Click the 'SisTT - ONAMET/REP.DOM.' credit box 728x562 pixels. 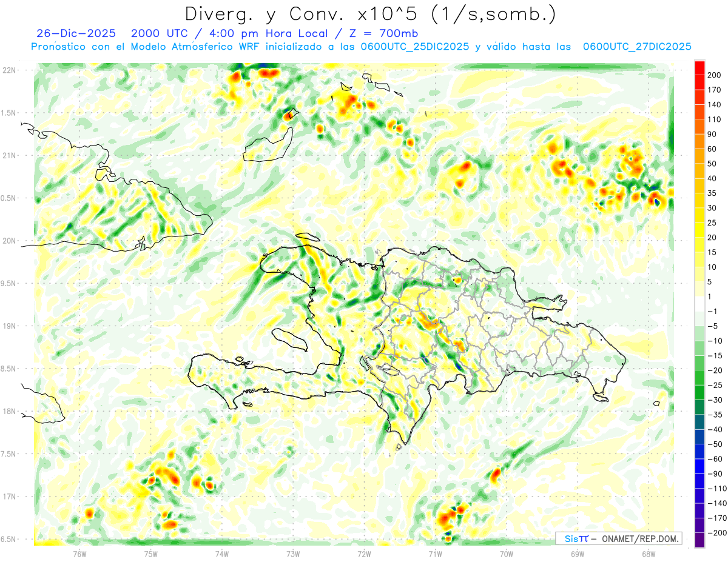coord(618,538)
